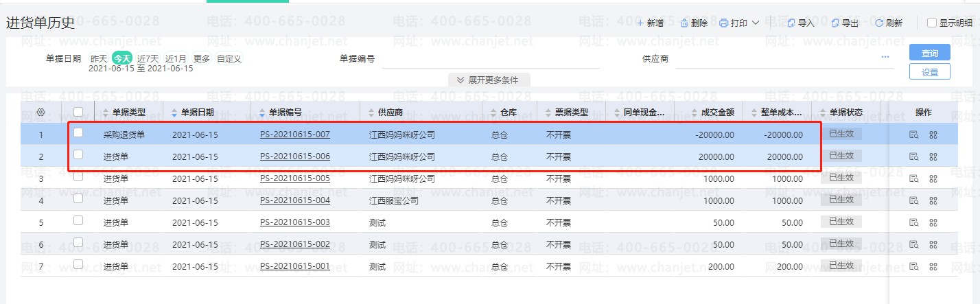Open the 打印 dropdown arrow
Viewport: 980px width, 304px height.
[x=756, y=23]
